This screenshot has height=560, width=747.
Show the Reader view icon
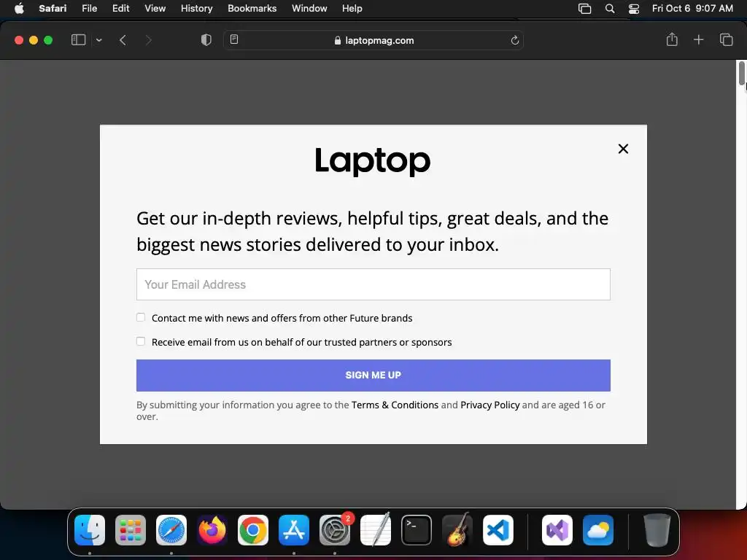point(234,39)
